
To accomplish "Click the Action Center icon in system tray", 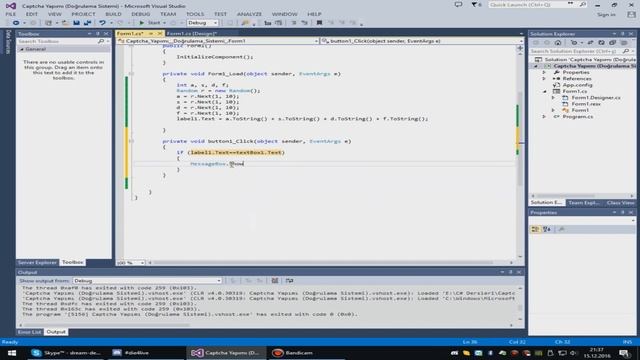I will pos(624,353).
